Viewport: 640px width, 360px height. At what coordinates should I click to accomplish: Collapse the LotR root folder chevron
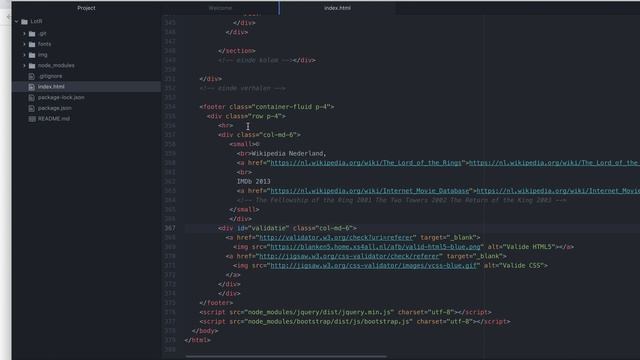[17, 21]
